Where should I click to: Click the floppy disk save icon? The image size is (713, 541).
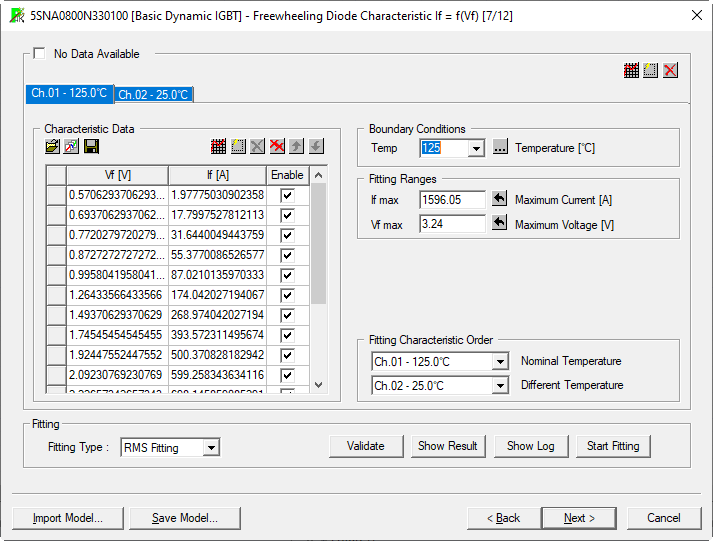coord(91,147)
